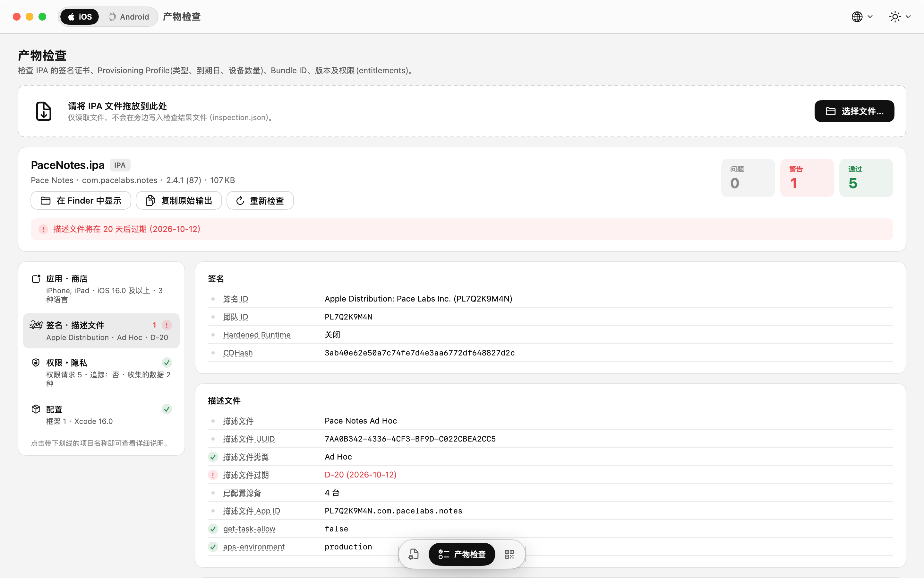This screenshot has height=578, width=924.
Task: Click the warning icon in expiry banner
Action: tap(43, 229)
